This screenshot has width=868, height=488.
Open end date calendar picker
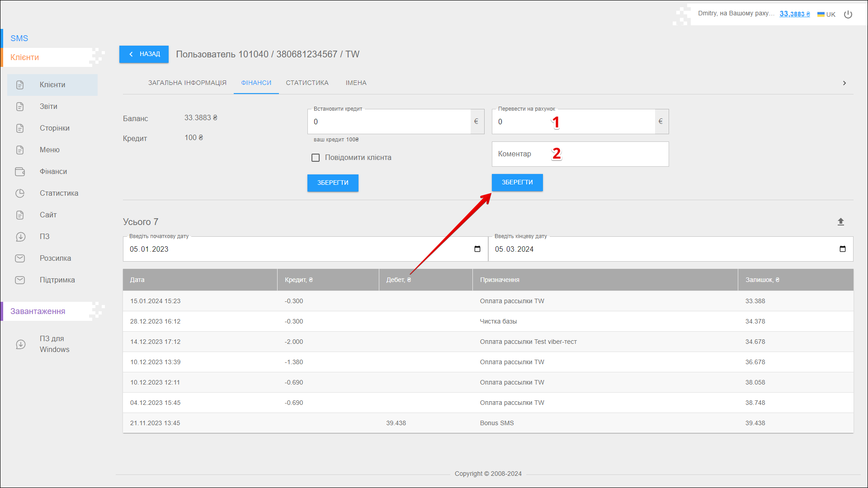click(842, 249)
